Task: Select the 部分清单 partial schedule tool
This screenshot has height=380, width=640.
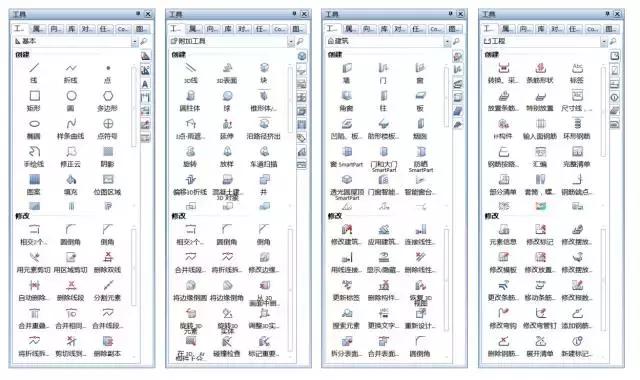Action: pyautogui.click(x=503, y=184)
